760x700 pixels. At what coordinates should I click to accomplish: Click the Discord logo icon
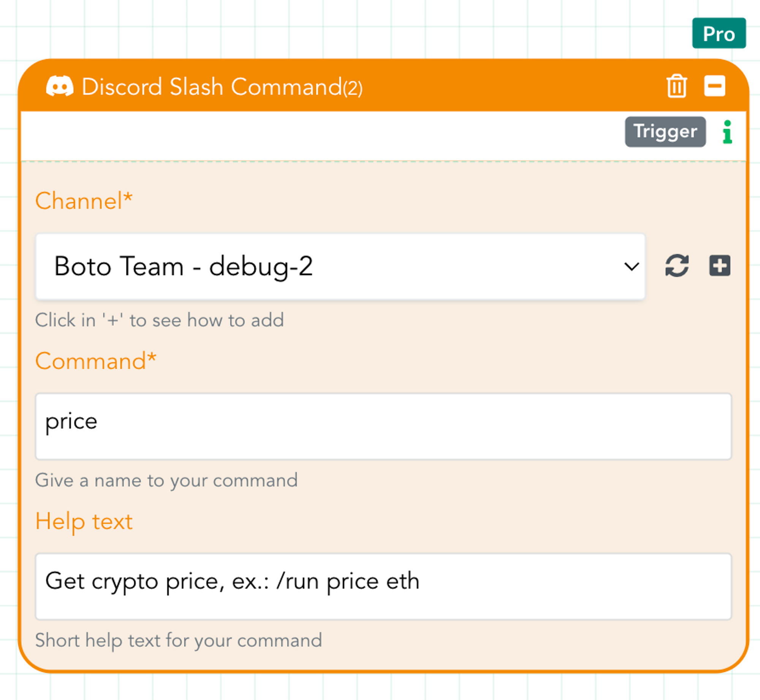pyautogui.click(x=60, y=86)
